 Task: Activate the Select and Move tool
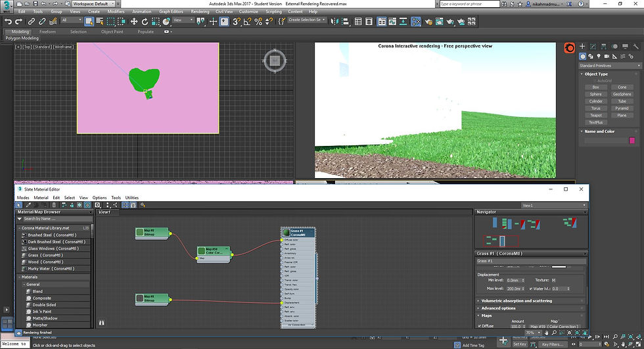(x=134, y=21)
